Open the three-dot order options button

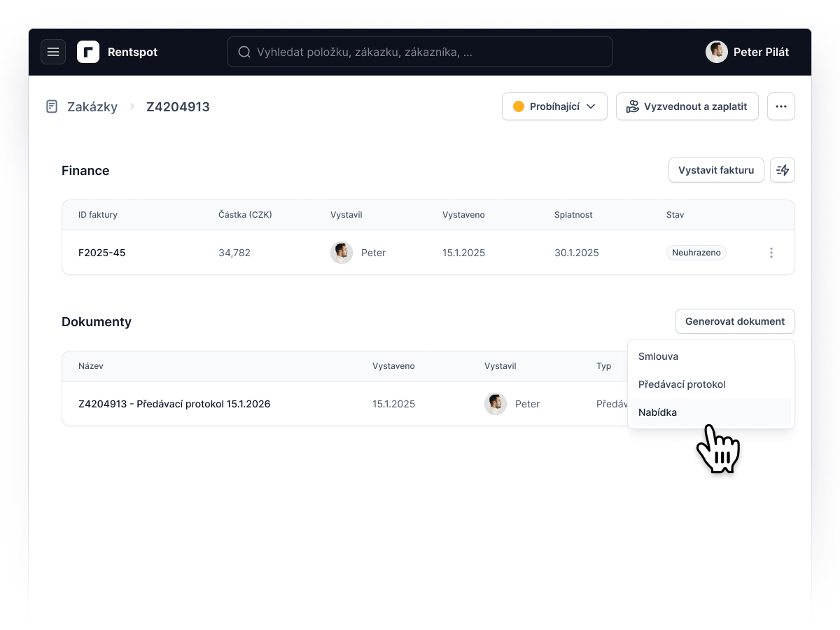click(x=781, y=106)
